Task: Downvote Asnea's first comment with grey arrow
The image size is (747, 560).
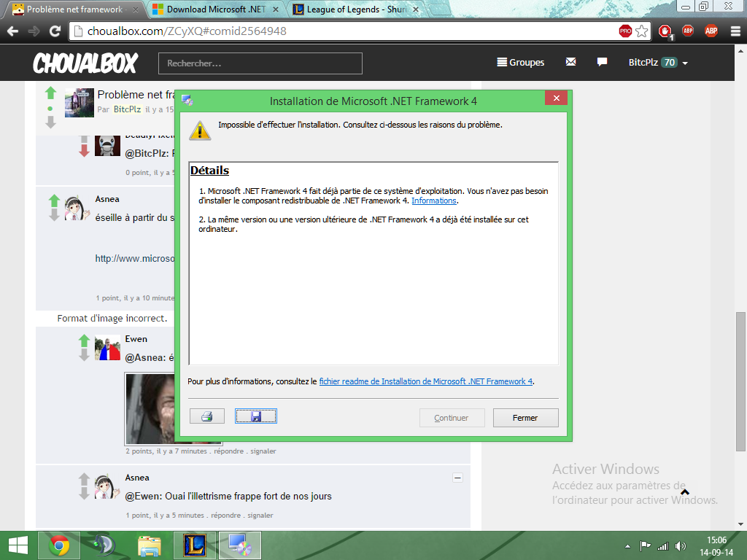Action: click(x=53, y=216)
